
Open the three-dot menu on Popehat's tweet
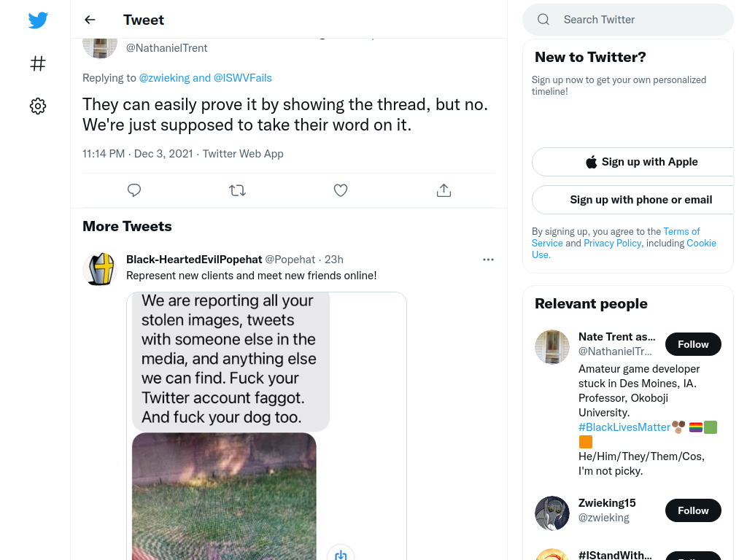(488, 260)
